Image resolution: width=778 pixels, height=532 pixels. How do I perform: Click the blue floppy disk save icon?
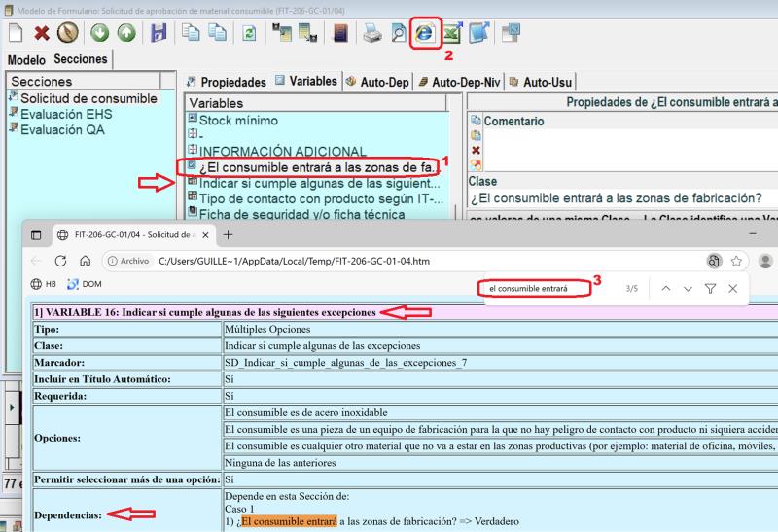(x=159, y=34)
